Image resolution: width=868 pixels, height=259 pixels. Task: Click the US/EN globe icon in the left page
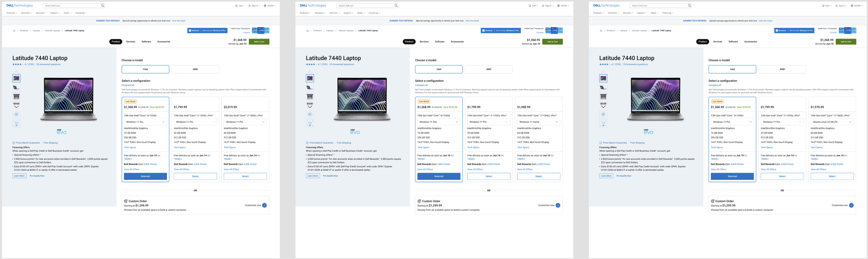[x=265, y=6]
